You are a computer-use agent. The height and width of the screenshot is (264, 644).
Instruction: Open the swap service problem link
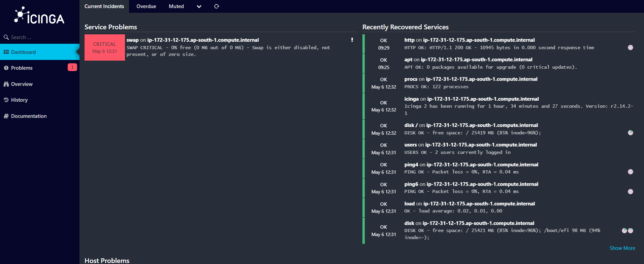(132, 40)
